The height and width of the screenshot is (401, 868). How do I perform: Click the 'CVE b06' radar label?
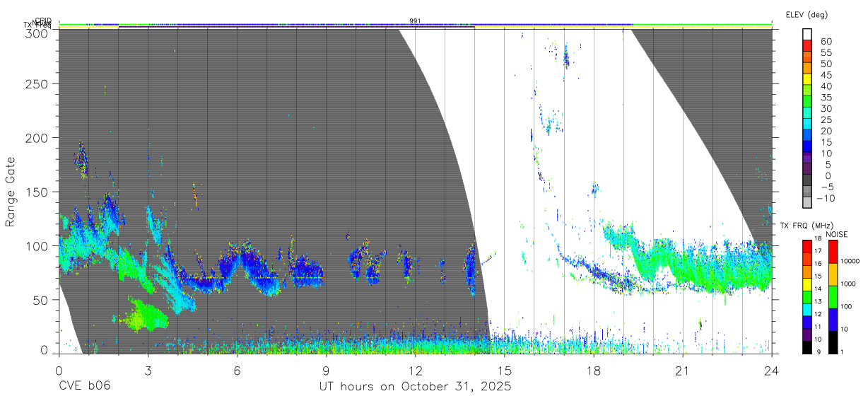(x=84, y=387)
